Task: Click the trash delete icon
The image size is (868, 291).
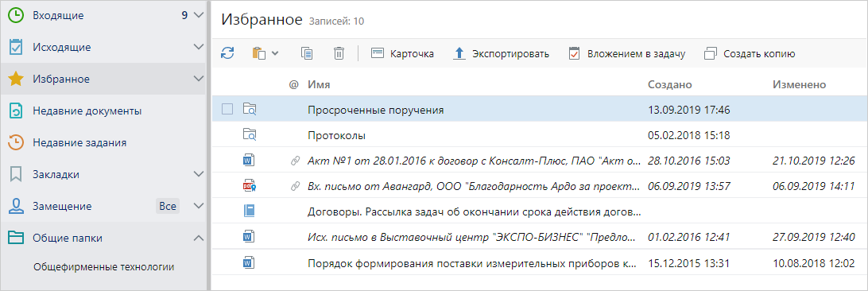Action: (339, 53)
